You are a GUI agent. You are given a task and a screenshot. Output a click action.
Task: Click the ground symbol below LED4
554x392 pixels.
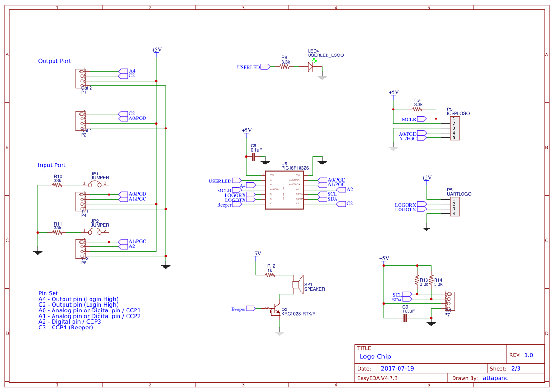[x=323, y=76]
